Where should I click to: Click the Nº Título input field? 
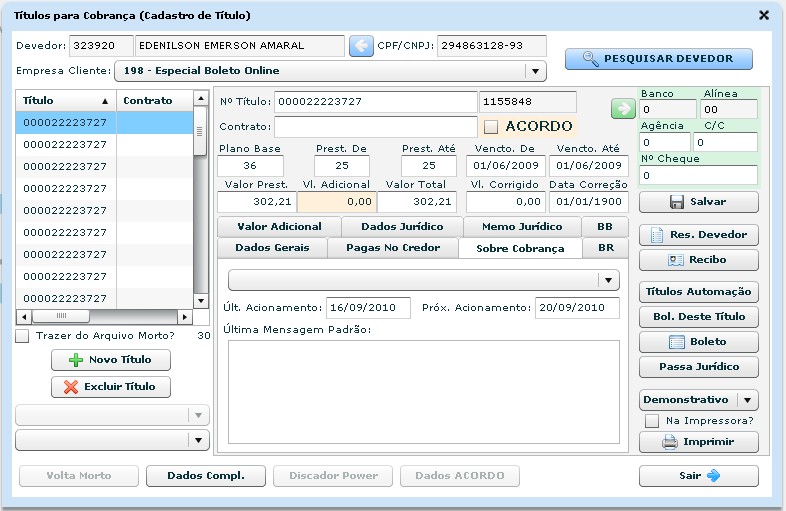pos(375,102)
